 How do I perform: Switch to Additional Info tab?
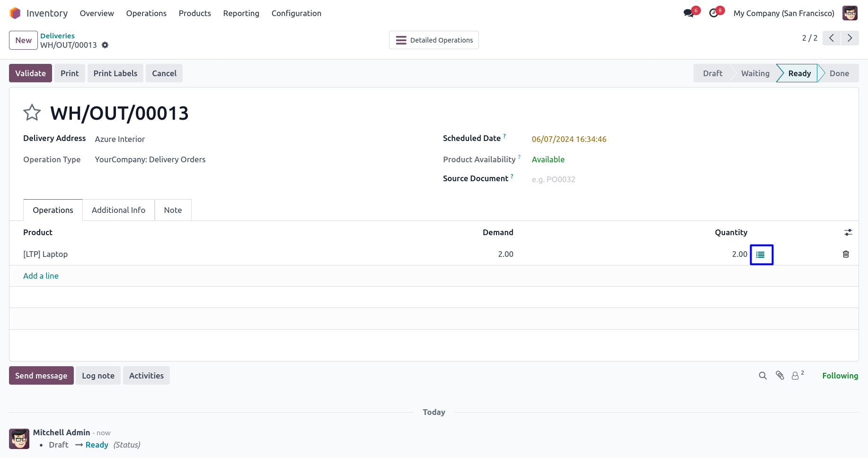(118, 210)
